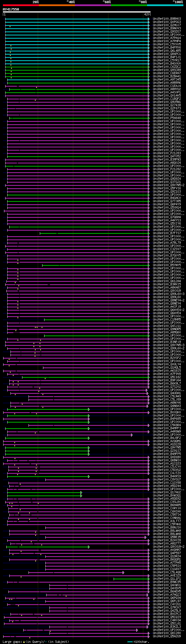Click hit label UniRef100_C6ZDC2

click(x=167, y=67)
